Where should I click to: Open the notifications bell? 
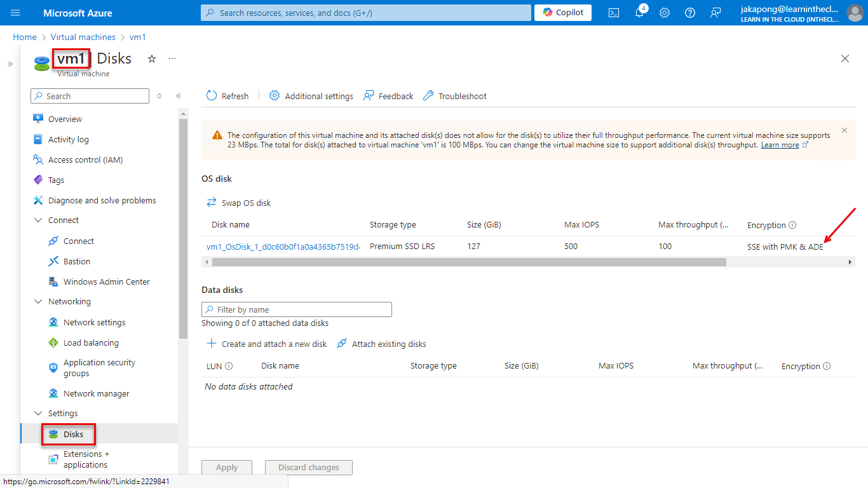(x=640, y=13)
